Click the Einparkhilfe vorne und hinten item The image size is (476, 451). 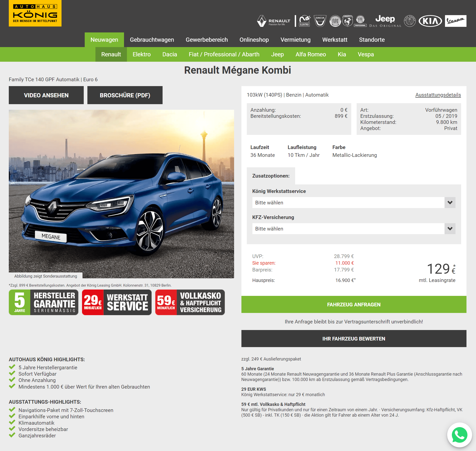point(51,417)
